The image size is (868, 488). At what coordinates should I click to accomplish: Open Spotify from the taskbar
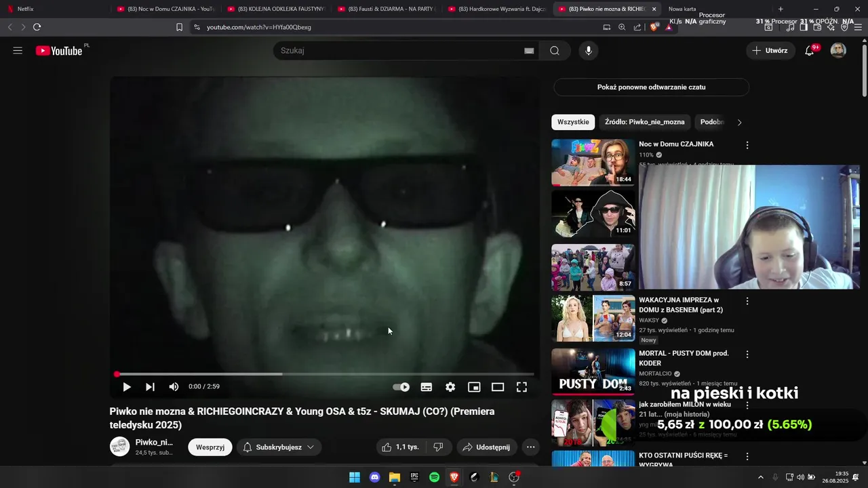pos(435,477)
